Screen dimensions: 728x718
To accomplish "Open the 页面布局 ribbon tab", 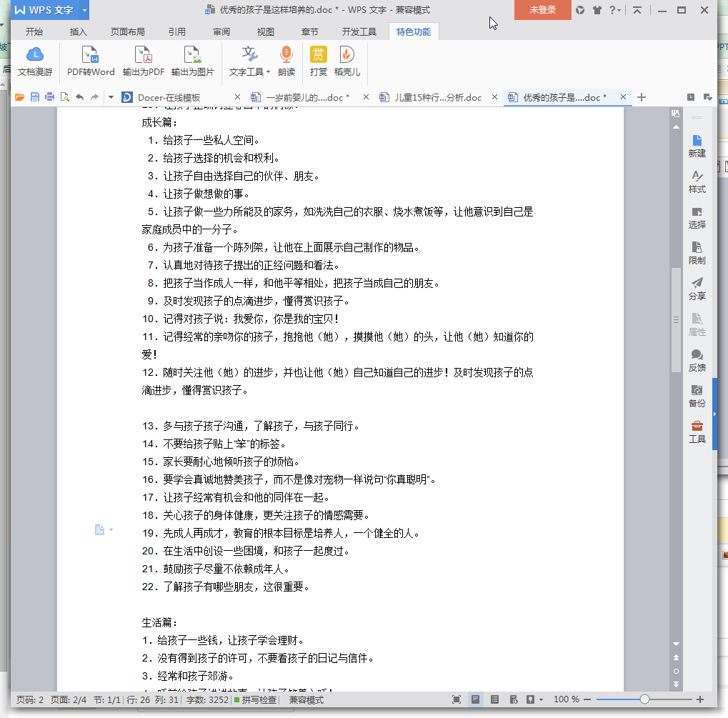I will tap(128, 32).
